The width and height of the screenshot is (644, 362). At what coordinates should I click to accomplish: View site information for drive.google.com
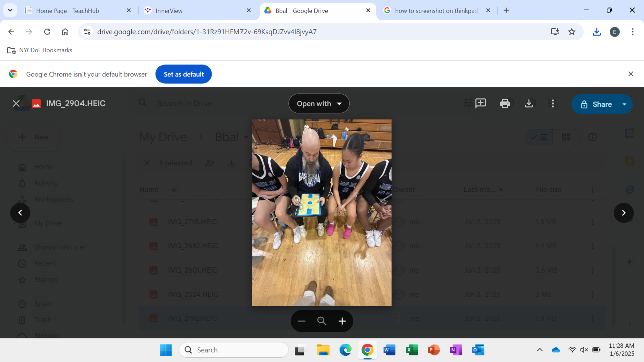coord(87,32)
